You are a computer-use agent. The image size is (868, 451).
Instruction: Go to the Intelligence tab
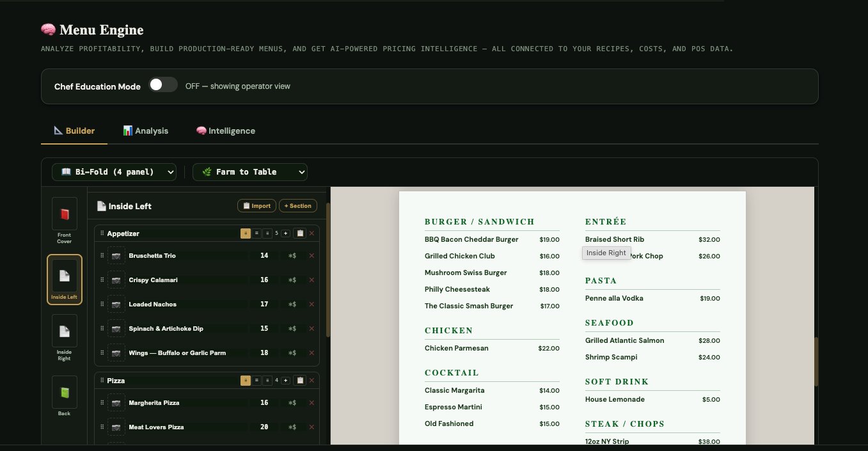(225, 131)
